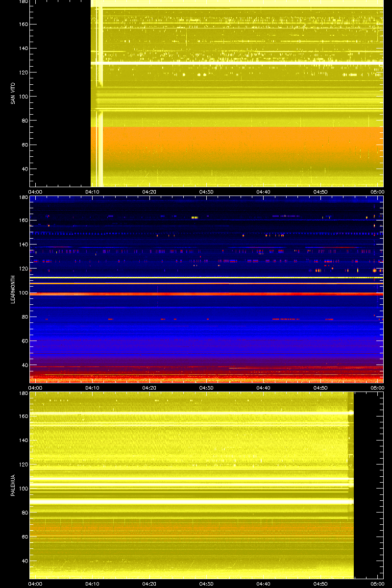Image resolution: width=392 pixels, height=588 pixels.
Task: Click 04:50 time label under Learmonth plot
Action: [x=320, y=388]
